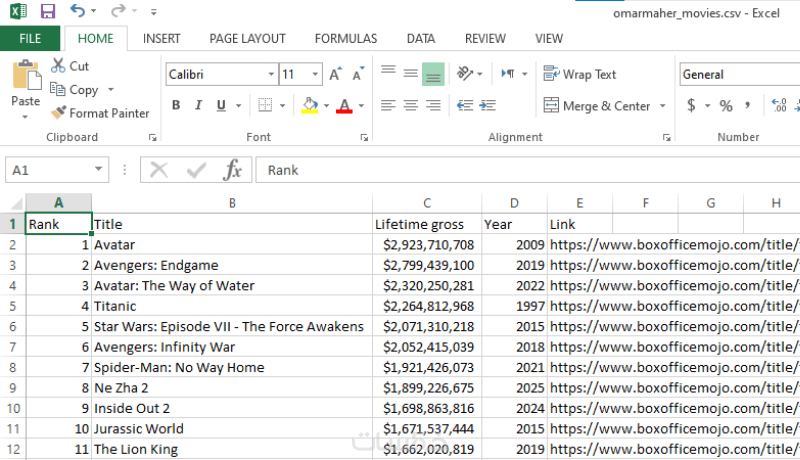Select the cell containing Avengers: Endgame
The height and width of the screenshot is (460, 800).
232,265
